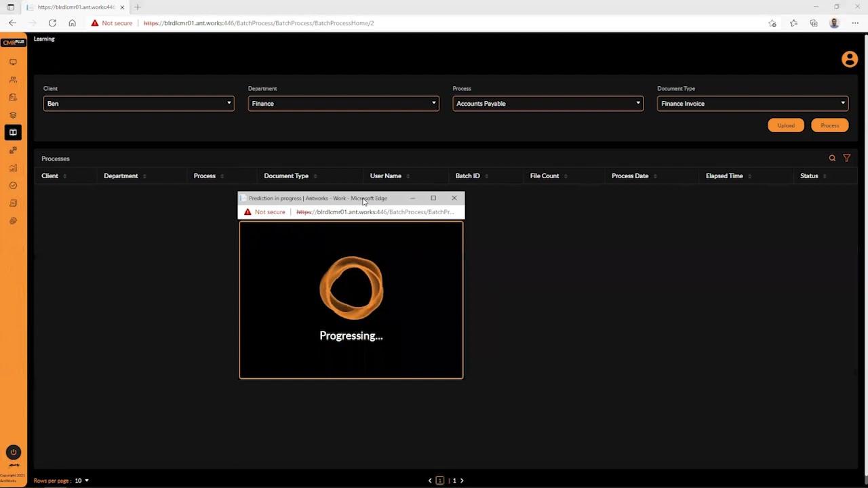
Task: Go to browser home icon
Action: [x=72, y=23]
